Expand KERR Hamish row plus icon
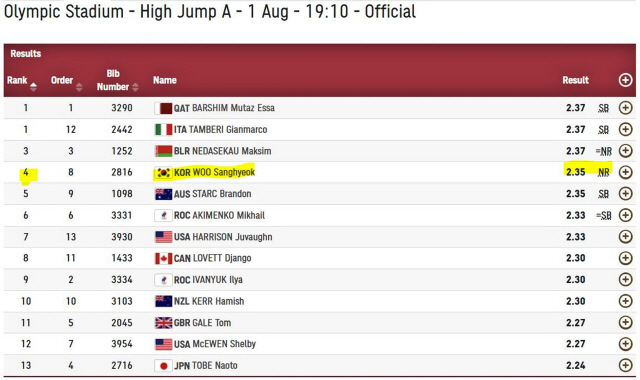 pyautogui.click(x=625, y=301)
